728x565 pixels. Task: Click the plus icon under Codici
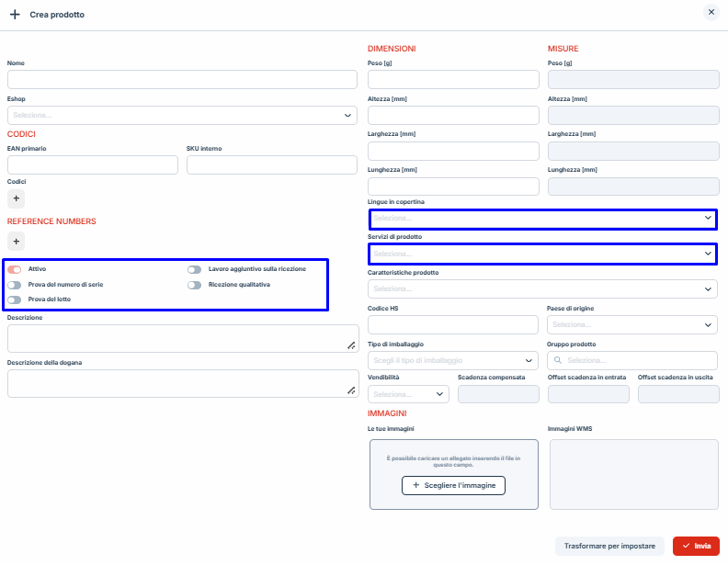click(17, 198)
